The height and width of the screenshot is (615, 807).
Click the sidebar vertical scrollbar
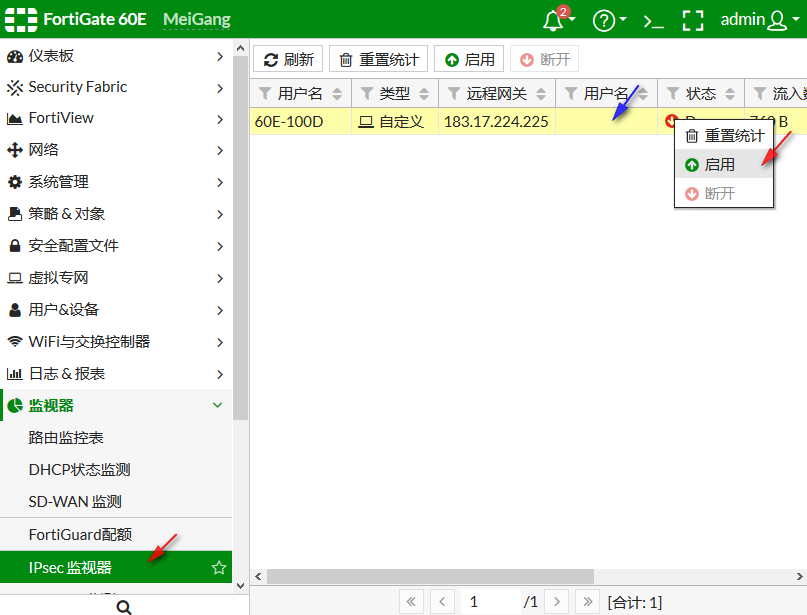click(240, 238)
